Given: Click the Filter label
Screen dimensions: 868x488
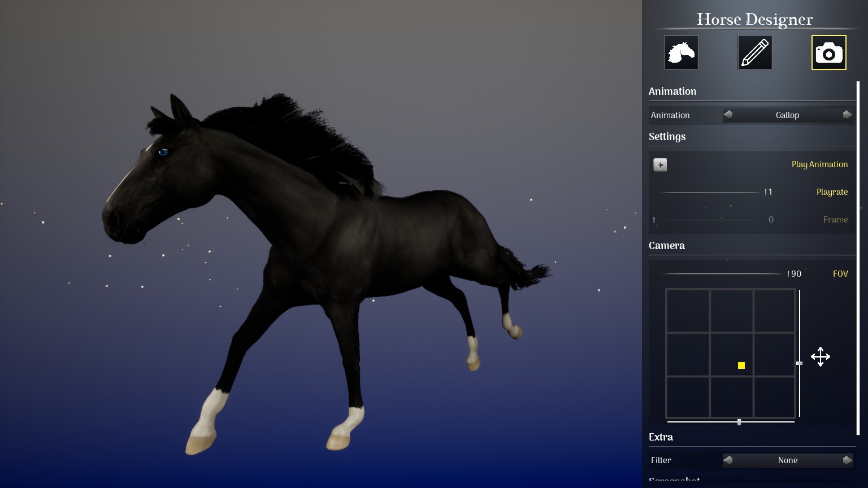Looking at the screenshot, I should (x=661, y=460).
